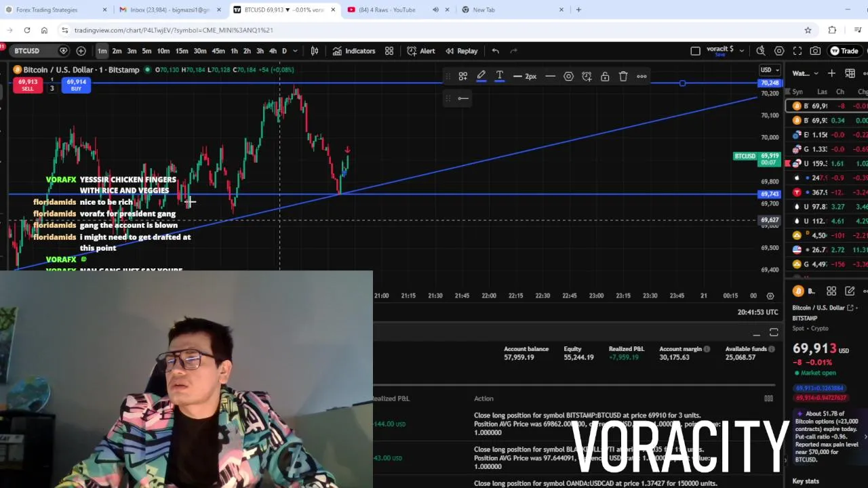Image resolution: width=868 pixels, height=488 pixels.
Task: Undo the last chart action
Action: pos(496,51)
